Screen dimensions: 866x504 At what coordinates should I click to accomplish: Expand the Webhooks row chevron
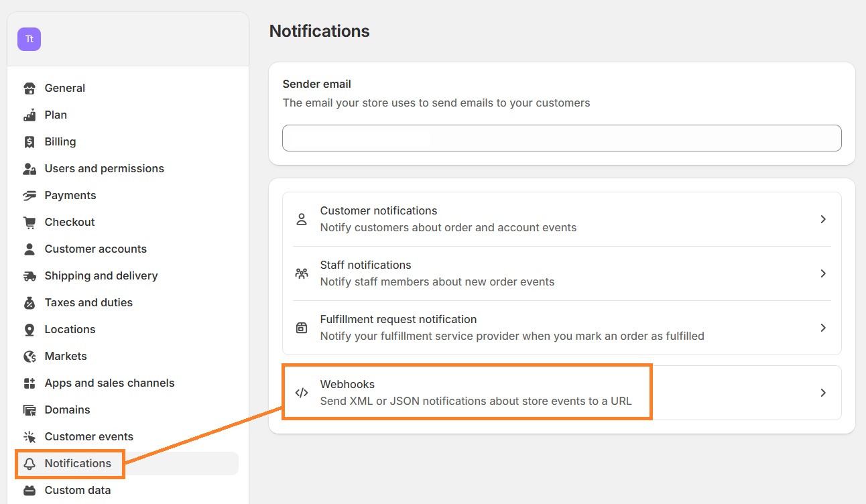pyautogui.click(x=823, y=393)
